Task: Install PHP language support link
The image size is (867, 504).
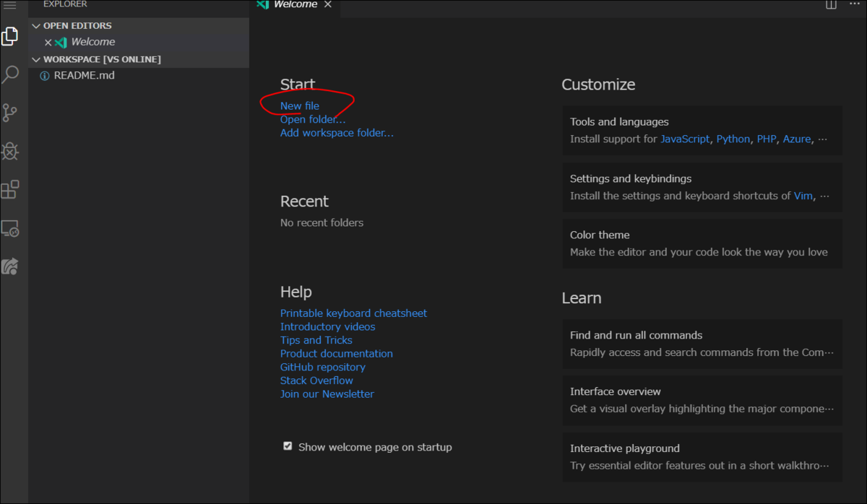Action: pyautogui.click(x=767, y=139)
